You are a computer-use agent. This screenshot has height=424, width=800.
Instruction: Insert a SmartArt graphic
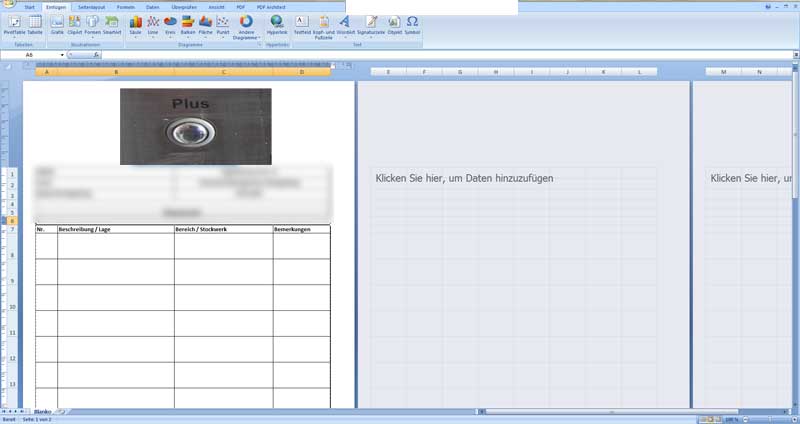click(x=112, y=26)
